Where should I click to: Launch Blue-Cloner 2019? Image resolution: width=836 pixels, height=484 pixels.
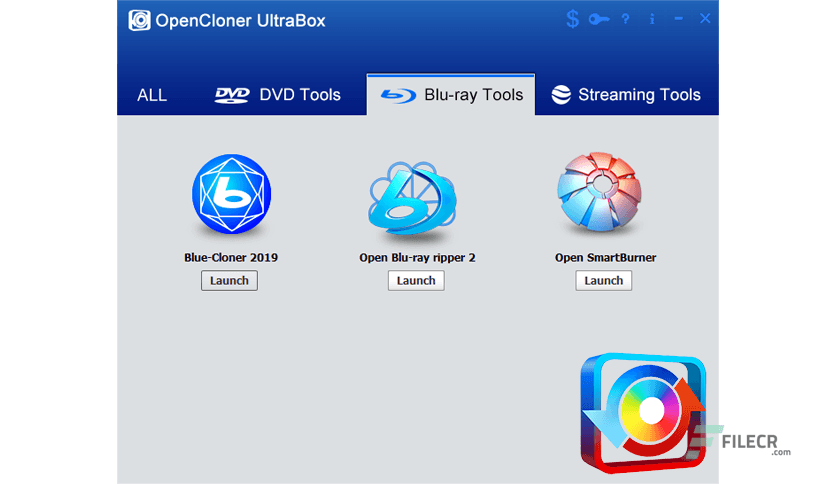229,280
